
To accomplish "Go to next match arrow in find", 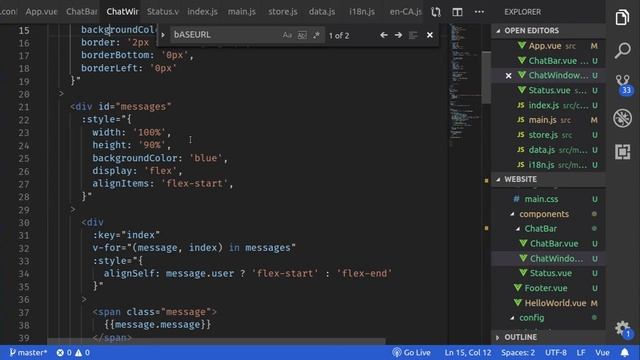I will pyautogui.click(x=398, y=35).
